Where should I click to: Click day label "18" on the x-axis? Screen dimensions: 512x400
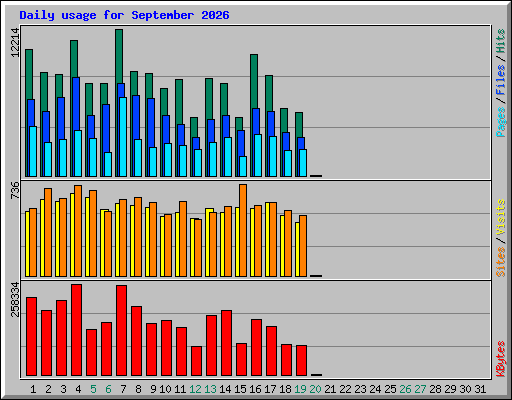pos(285,389)
